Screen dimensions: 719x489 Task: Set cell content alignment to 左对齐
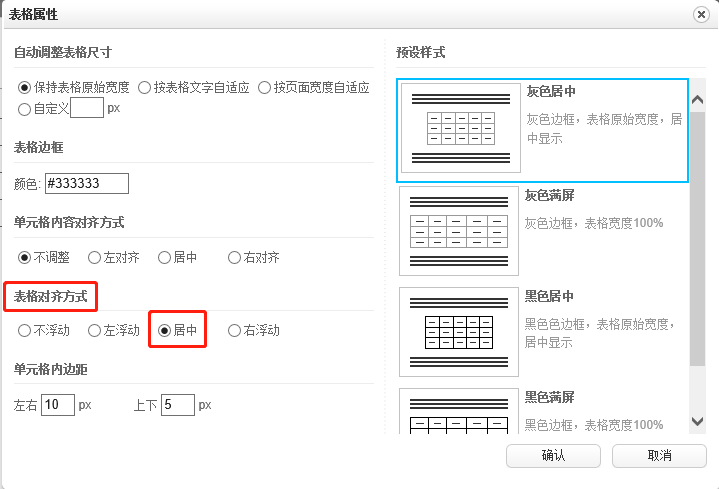(95, 257)
